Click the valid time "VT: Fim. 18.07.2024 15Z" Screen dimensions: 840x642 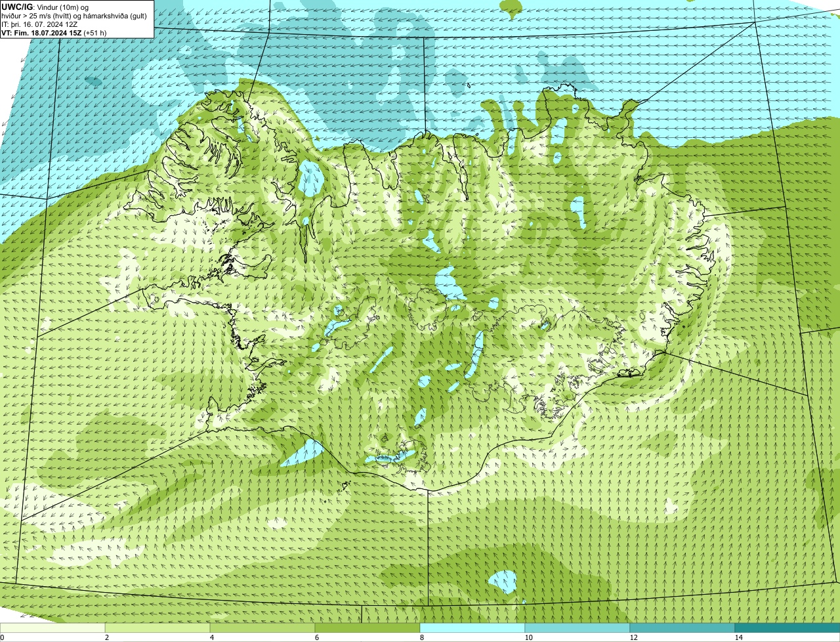[x=41, y=32]
